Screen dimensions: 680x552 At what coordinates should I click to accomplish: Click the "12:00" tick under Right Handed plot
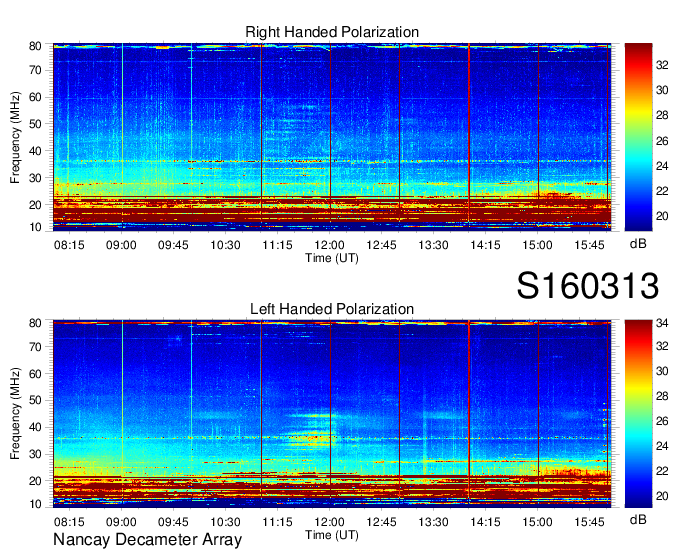pyautogui.click(x=329, y=245)
